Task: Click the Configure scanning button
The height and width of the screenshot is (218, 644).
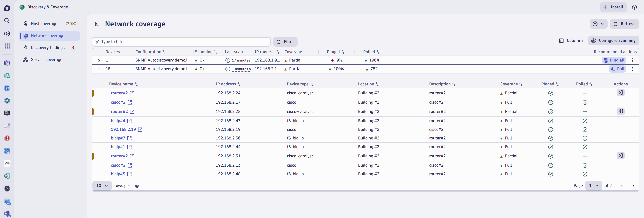Action: [613, 41]
